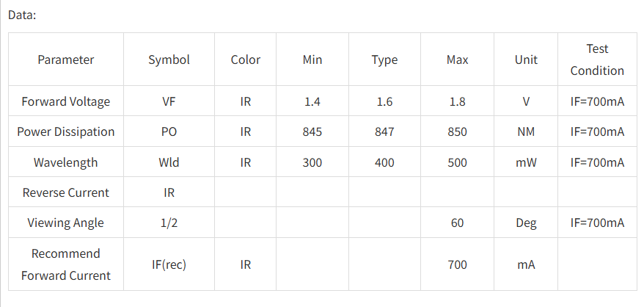Select the Test Condition header cell

pos(597,59)
